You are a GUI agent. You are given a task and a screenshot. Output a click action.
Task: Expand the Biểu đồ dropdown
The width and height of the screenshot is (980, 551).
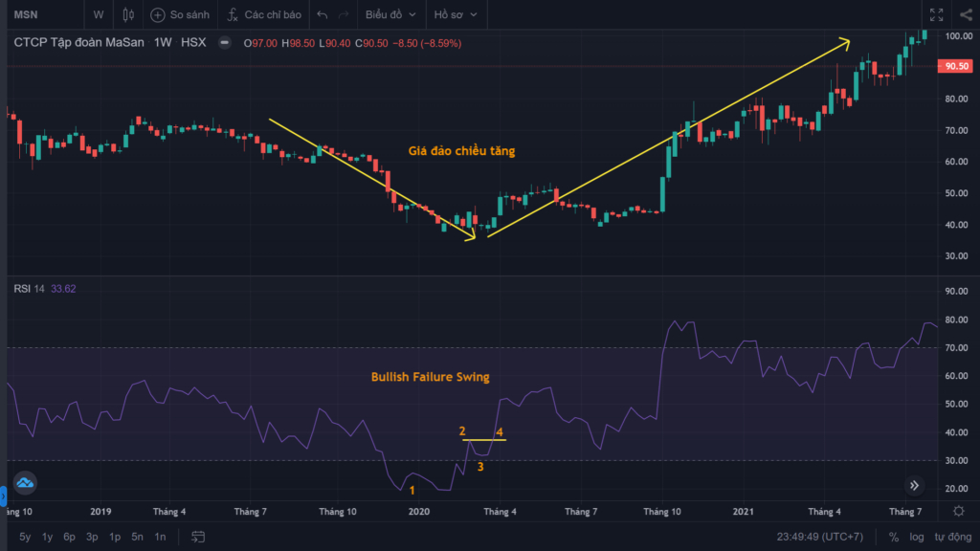click(x=390, y=14)
